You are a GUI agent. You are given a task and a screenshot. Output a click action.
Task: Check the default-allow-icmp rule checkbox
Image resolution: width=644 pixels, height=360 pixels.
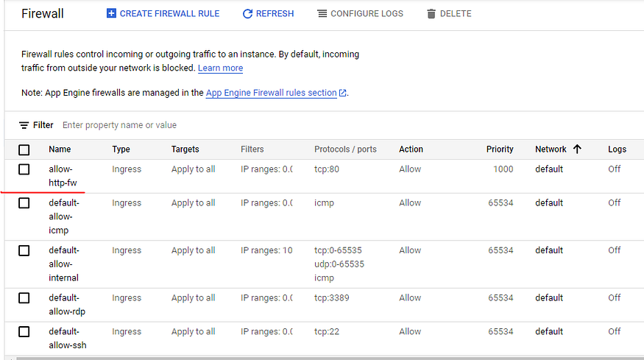coord(24,203)
